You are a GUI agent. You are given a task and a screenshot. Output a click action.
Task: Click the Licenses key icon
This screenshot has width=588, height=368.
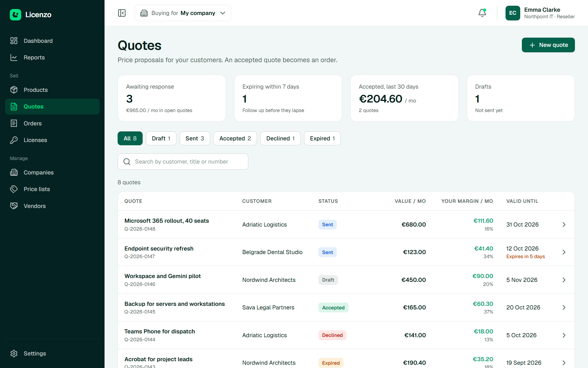click(14, 140)
